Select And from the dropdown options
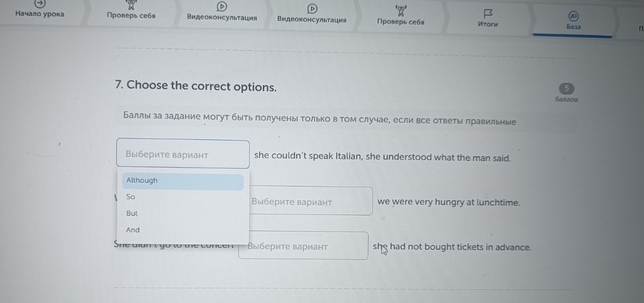The width and height of the screenshot is (644, 303). (x=133, y=230)
